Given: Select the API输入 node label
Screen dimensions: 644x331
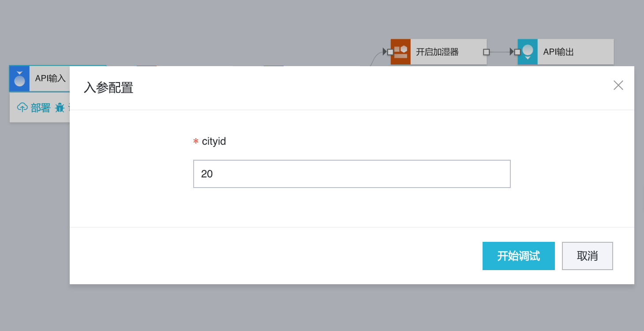Looking at the screenshot, I should (x=50, y=79).
